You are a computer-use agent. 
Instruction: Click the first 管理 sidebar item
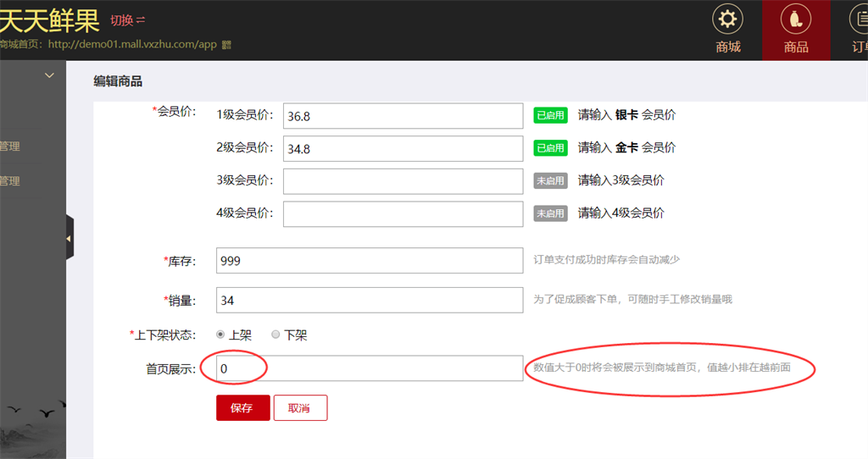[9, 147]
